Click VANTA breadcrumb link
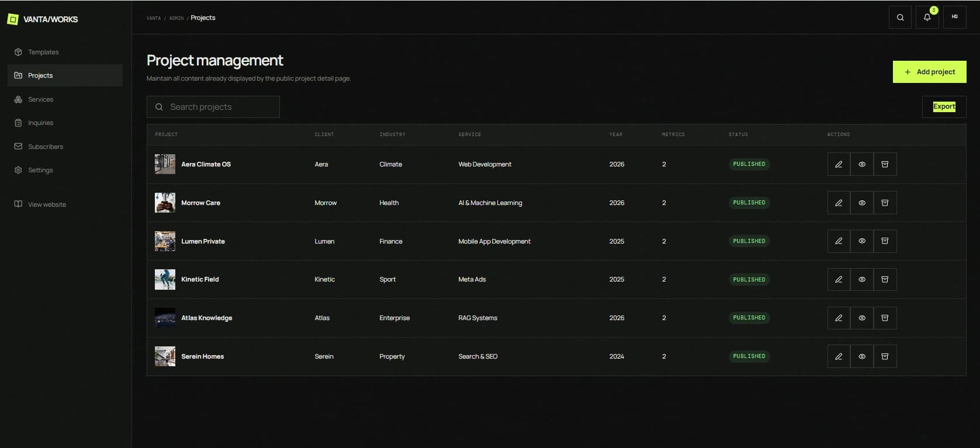Viewport: 980px width, 448px height. click(154, 18)
